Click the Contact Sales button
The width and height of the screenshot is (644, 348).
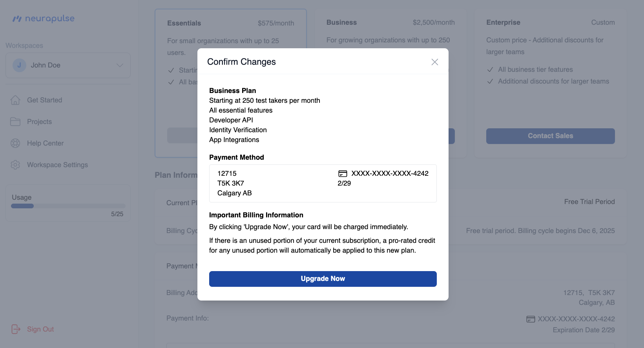[550, 136]
